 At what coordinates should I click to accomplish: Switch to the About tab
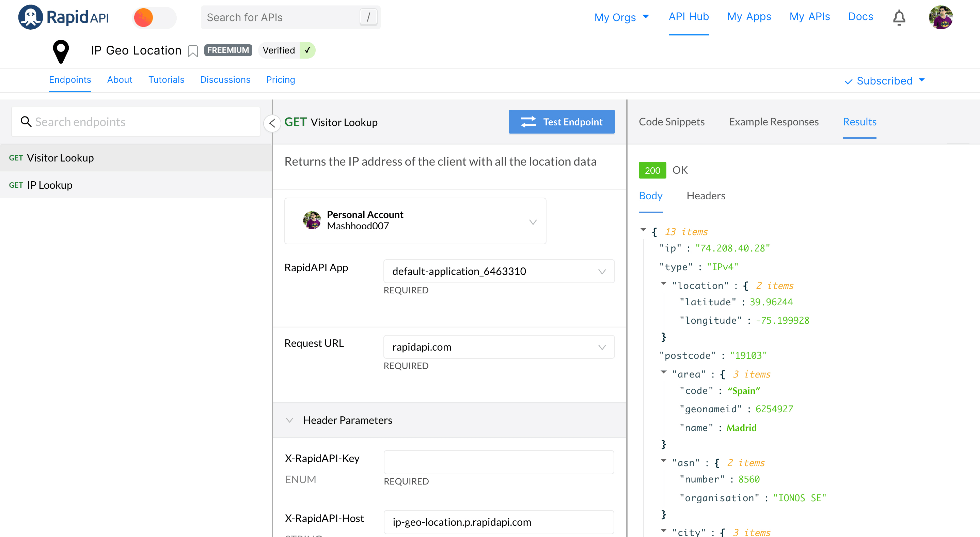click(120, 79)
